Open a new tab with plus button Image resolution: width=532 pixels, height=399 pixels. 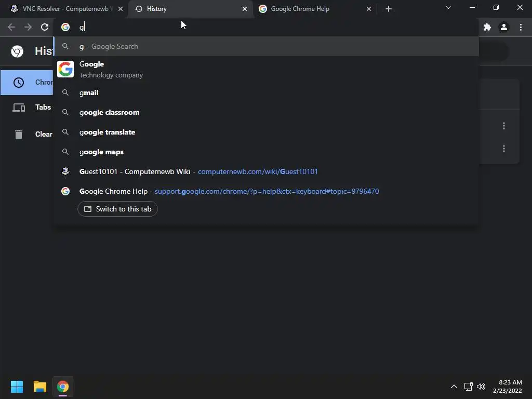click(x=389, y=9)
